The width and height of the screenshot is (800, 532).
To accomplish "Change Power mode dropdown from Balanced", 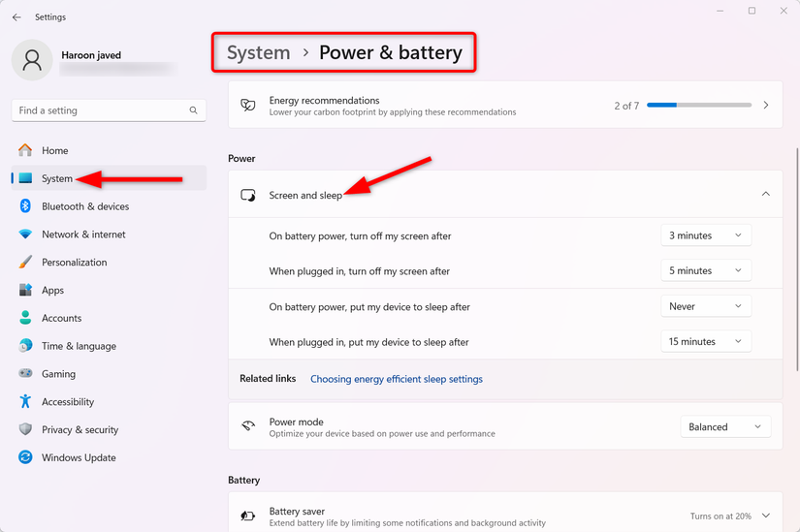I will pyautogui.click(x=725, y=427).
